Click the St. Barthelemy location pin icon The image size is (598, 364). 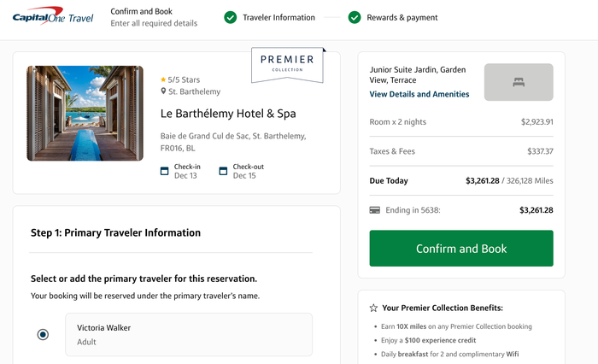(163, 91)
